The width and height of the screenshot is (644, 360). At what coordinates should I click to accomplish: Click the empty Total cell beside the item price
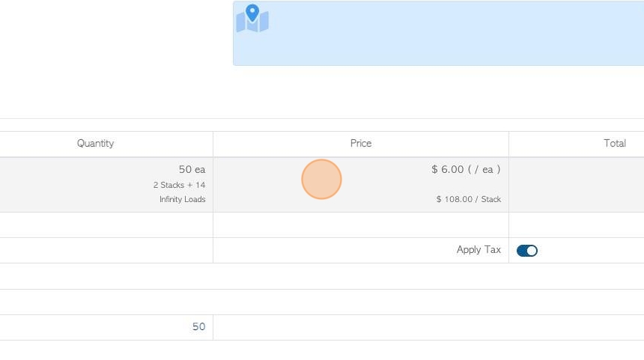[576, 184]
